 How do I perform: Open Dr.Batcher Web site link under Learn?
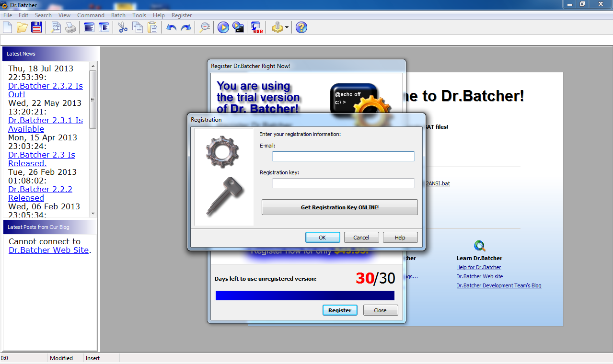(x=480, y=276)
